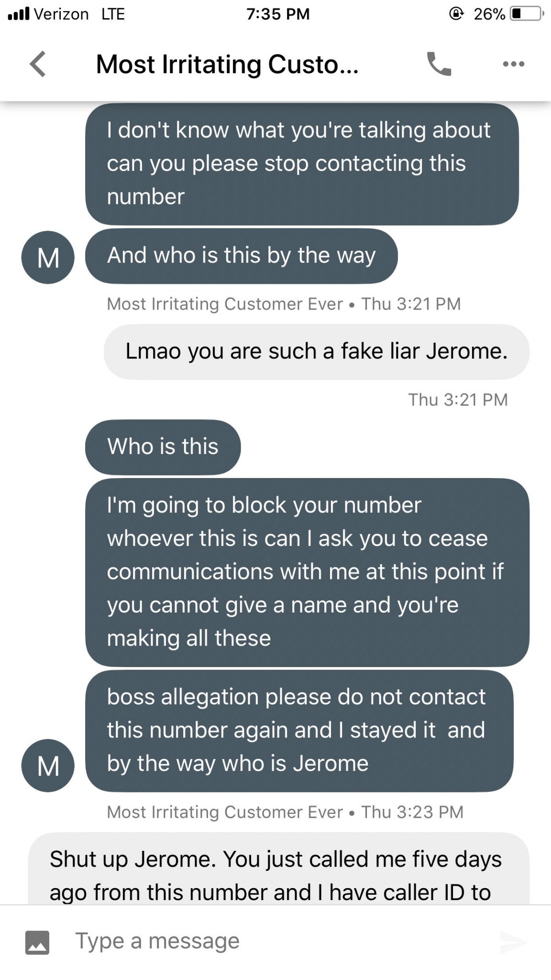Tap the 'Shut up Jerome' message bubble

click(x=278, y=871)
